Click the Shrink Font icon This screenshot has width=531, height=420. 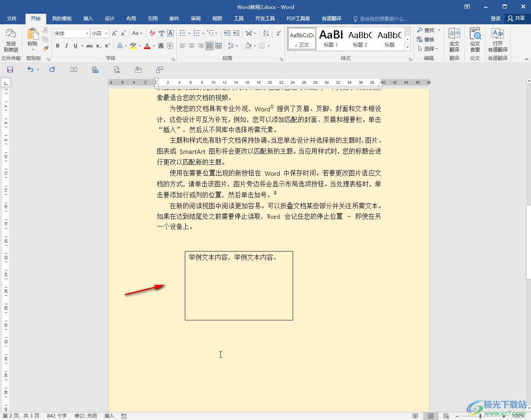123,33
